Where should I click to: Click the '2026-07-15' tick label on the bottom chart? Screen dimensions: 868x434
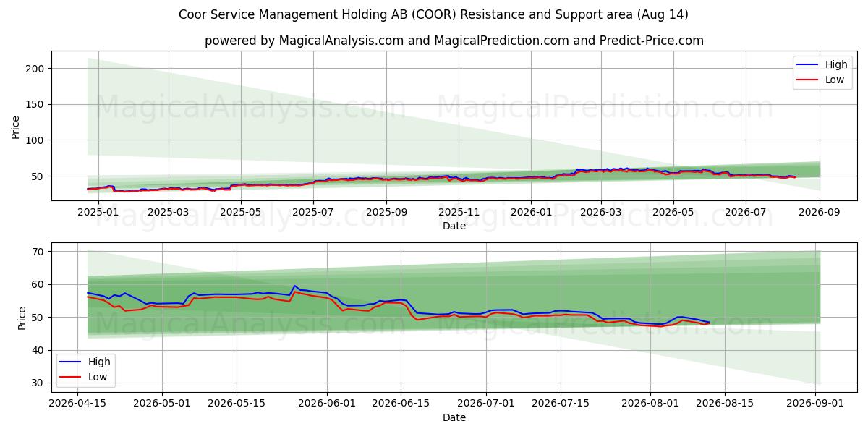click(561, 404)
